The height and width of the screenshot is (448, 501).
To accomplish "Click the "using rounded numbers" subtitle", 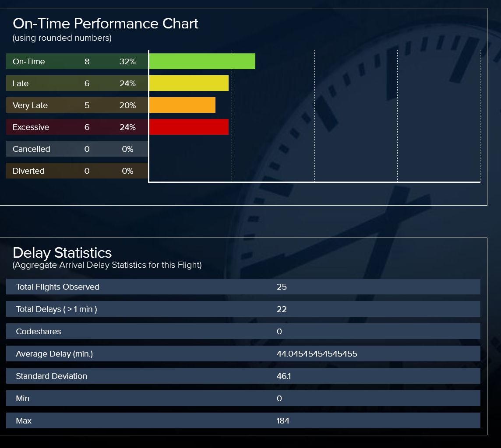I will point(62,38).
